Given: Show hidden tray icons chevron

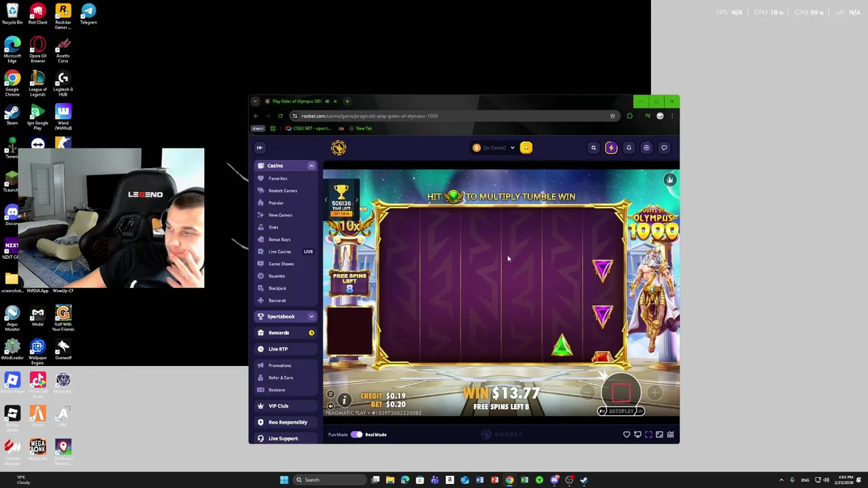Looking at the screenshot, I should [781, 480].
